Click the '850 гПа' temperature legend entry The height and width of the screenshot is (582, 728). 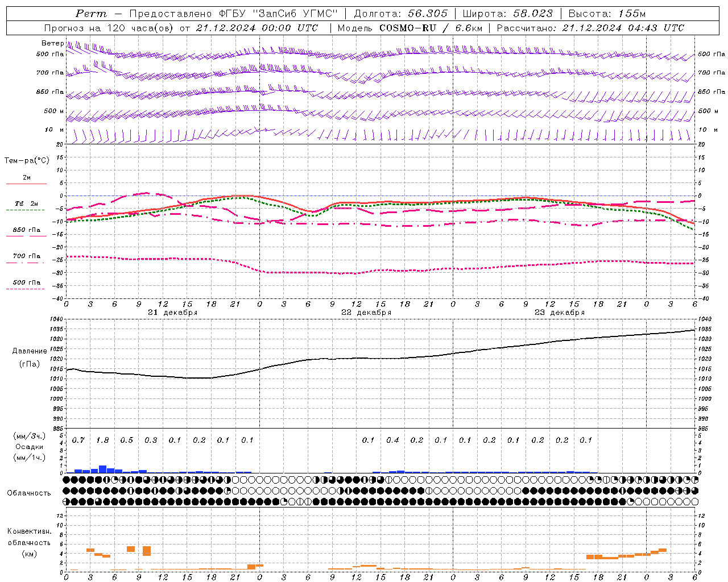click(x=26, y=230)
